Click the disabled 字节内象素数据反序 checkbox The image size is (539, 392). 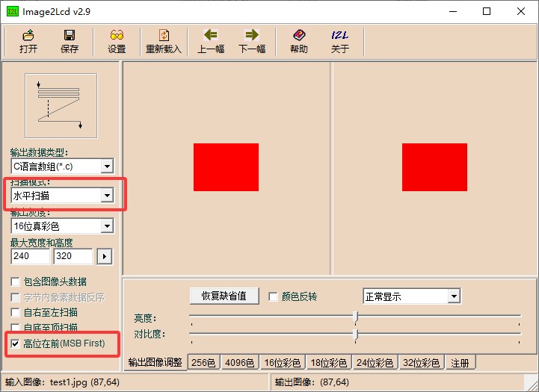[15, 297]
